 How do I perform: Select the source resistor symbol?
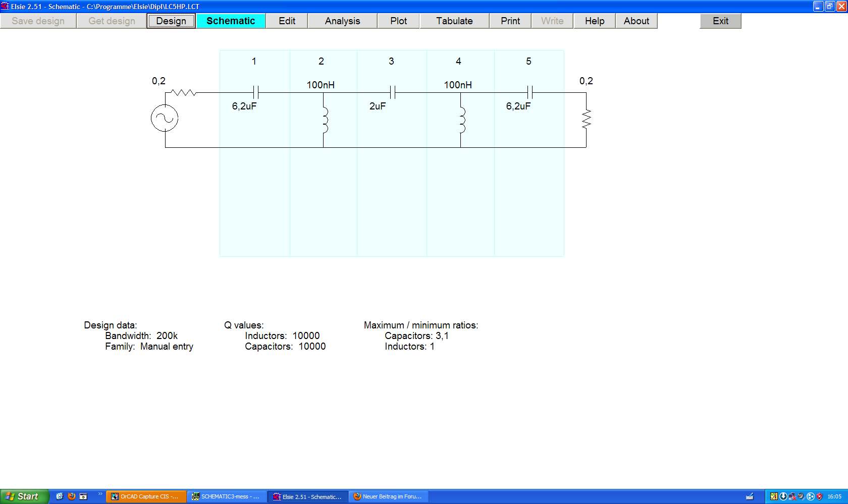point(184,92)
